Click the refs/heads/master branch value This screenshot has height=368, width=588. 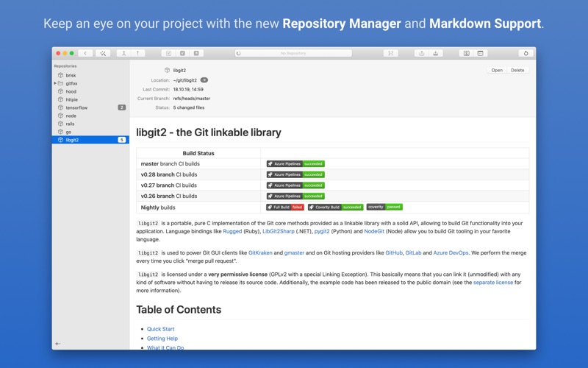click(192, 99)
